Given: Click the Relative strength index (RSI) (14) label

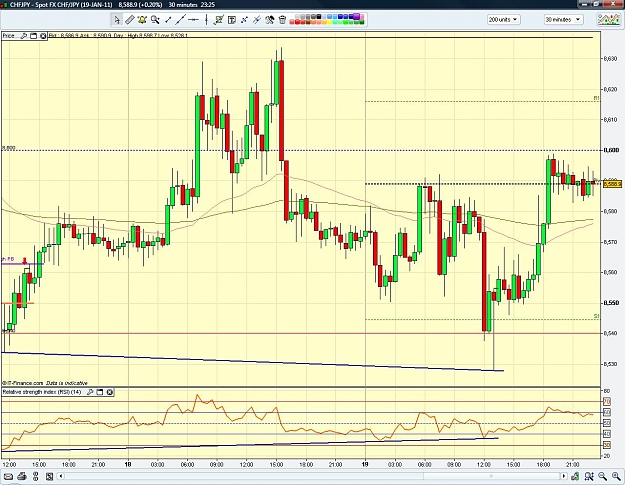Looking at the screenshot, I should pyautogui.click(x=42, y=392).
